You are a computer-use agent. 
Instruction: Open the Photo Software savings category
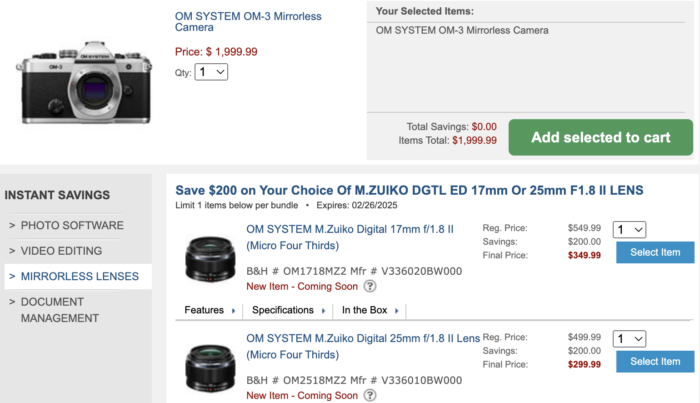tap(72, 225)
